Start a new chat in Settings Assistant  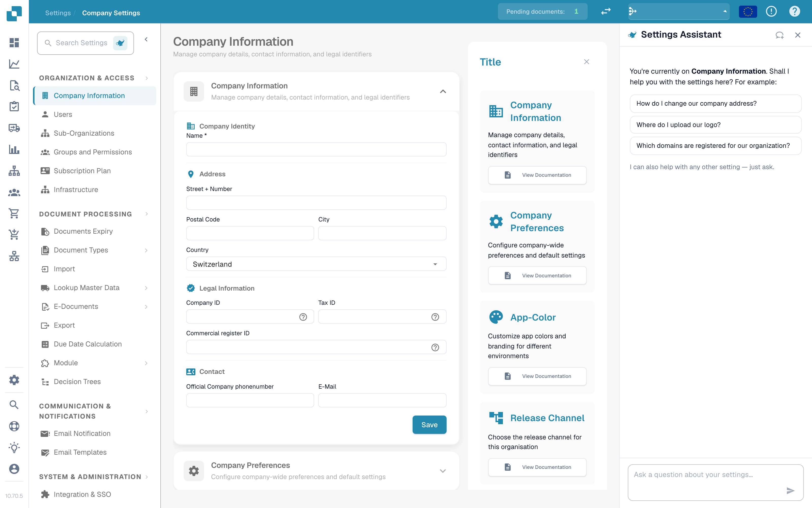click(780, 35)
